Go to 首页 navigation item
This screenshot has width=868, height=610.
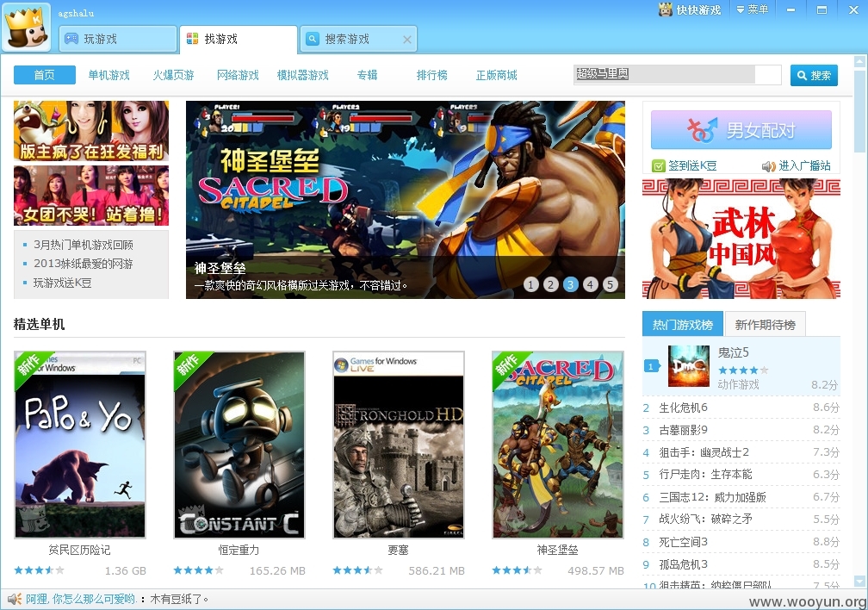44,75
